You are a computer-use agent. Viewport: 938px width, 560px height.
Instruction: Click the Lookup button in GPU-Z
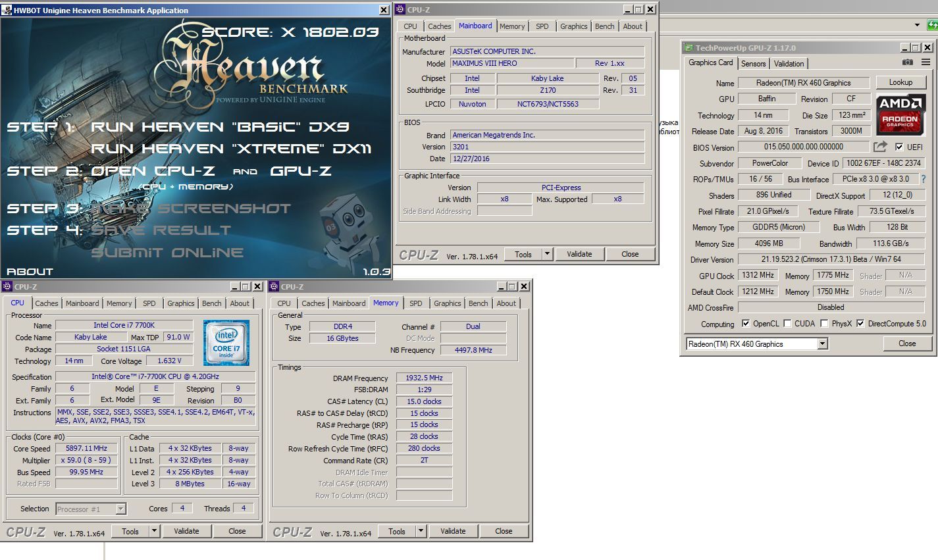point(900,82)
